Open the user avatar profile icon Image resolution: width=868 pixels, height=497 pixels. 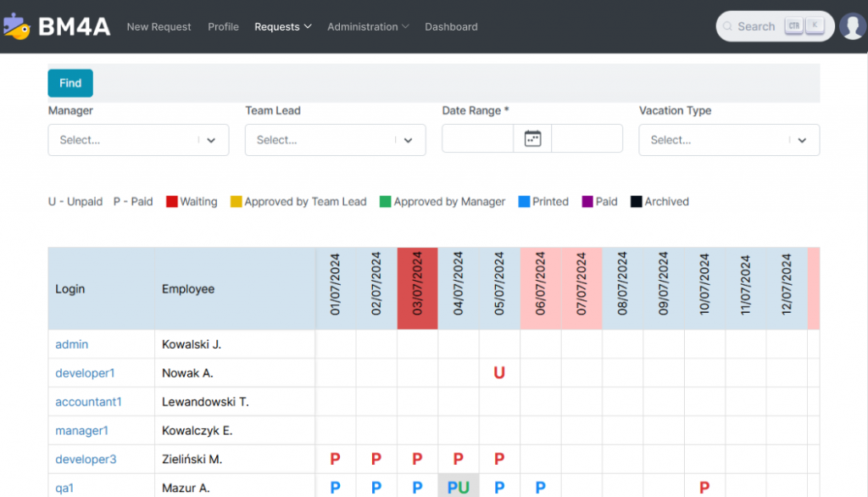853,26
